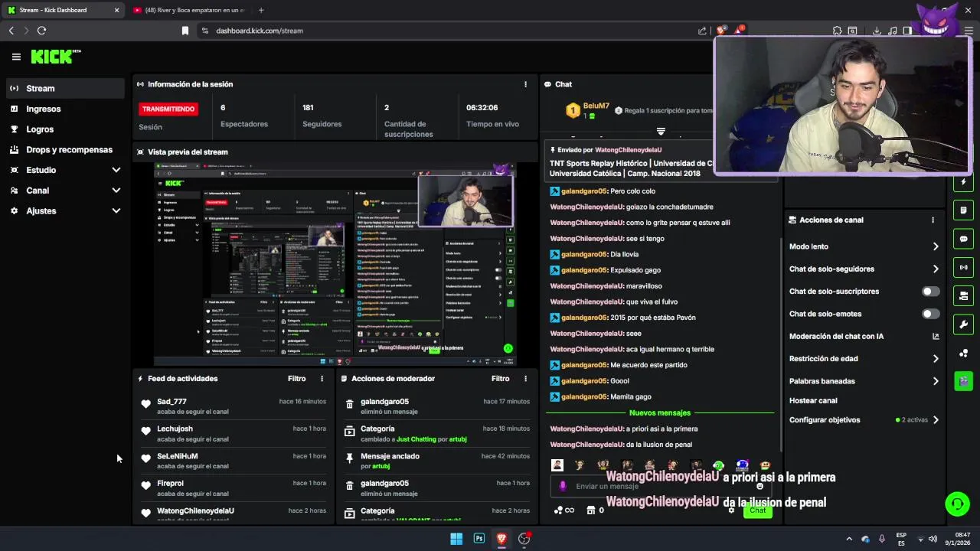Select the green parrot emote in chat
This screenshot has width=980, height=551.
[718, 465]
